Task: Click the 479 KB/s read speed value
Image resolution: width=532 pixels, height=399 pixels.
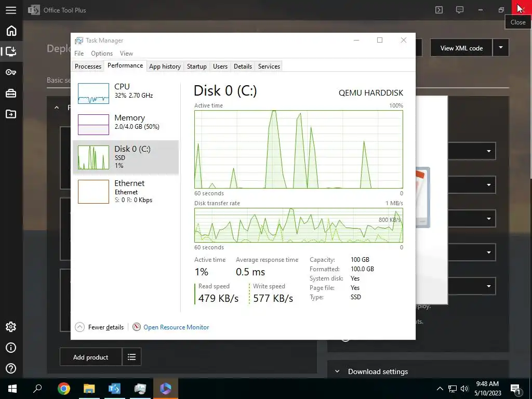Action: [219, 298]
